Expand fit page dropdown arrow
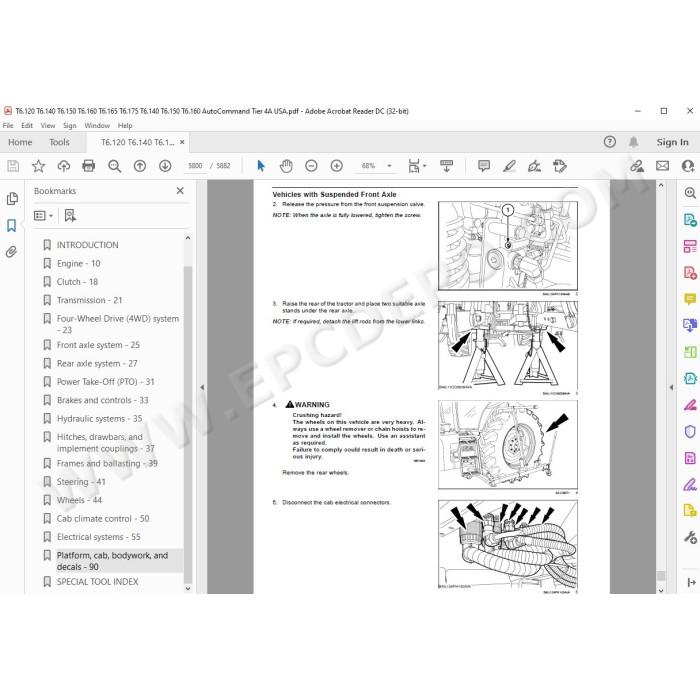This screenshot has height=700, width=700. (424, 166)
